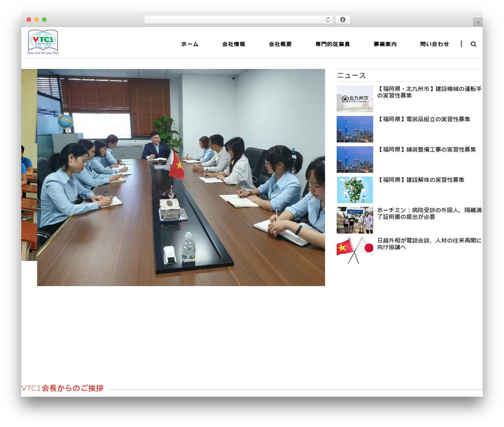
Task: Click the hospital group photo thumbnail
Action: (x=355, y=220)
